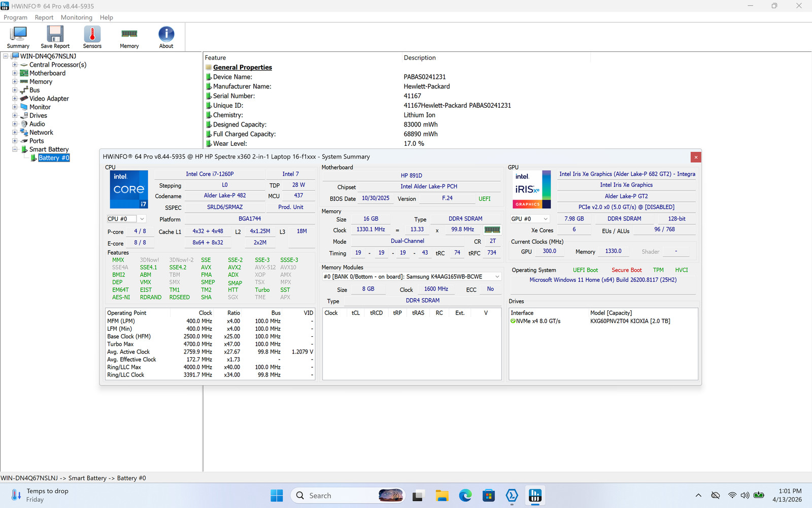Select the Ports tree item
This screenshot has width=812, height=508.
37,141
